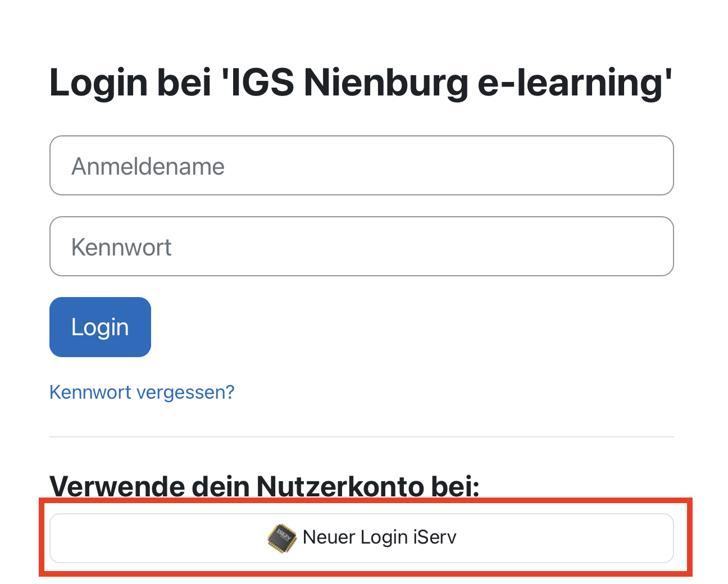This screenshot has width=728, height=584.
Task: Place the cursor in the Kennwort box
Action: coord(361,247)
